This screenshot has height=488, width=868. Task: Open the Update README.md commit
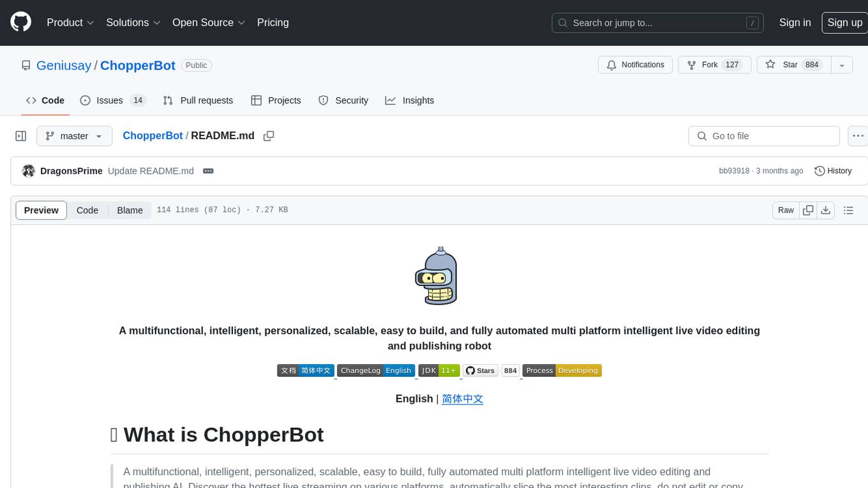pyautogui.click(x=151, y=171)
